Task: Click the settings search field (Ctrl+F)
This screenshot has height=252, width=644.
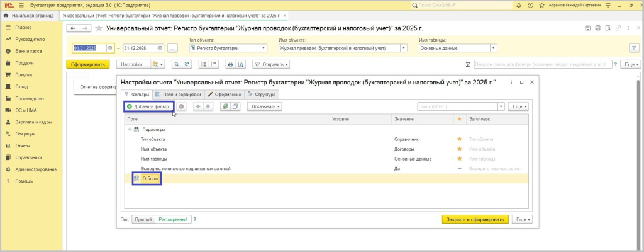Action: pyautogui.click(x=459, y=106)
